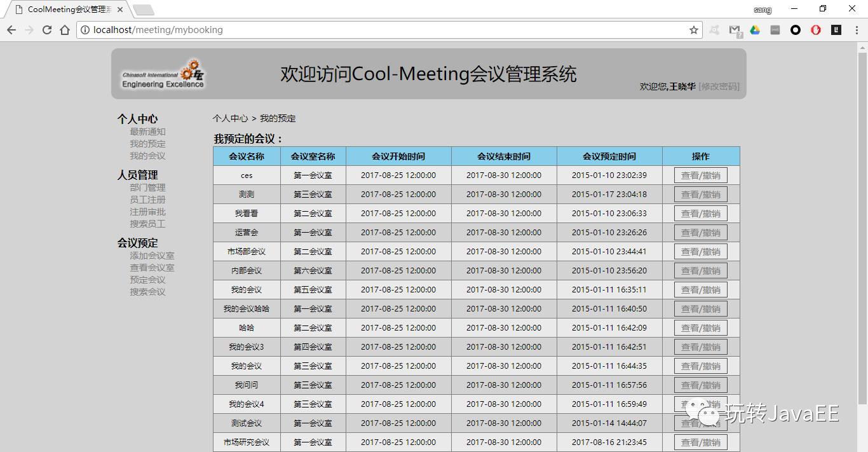Click the browser back arrow
Image resolution: width=868 pixels, height=452 pixels.
pyautogui.click(x=11, y=30)
